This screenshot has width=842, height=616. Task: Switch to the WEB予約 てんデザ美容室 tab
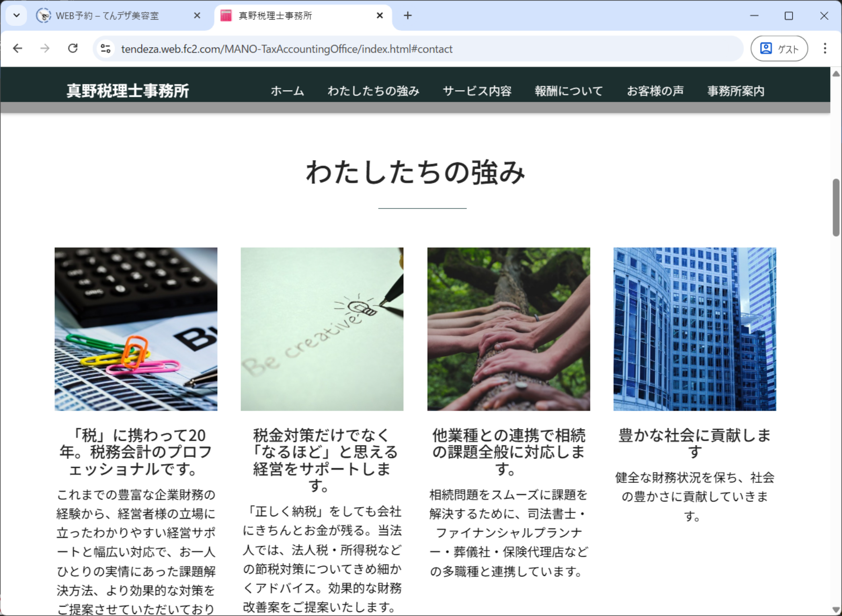pos(107,15)
